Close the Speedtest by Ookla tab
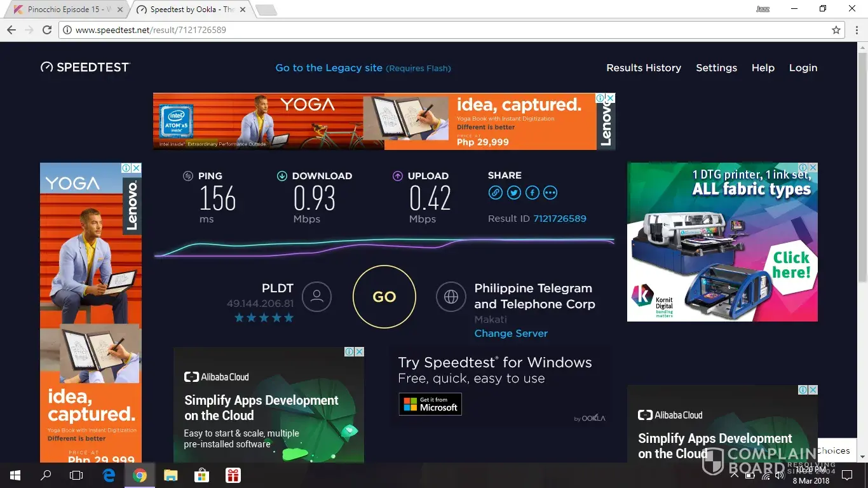 point(242,10)
